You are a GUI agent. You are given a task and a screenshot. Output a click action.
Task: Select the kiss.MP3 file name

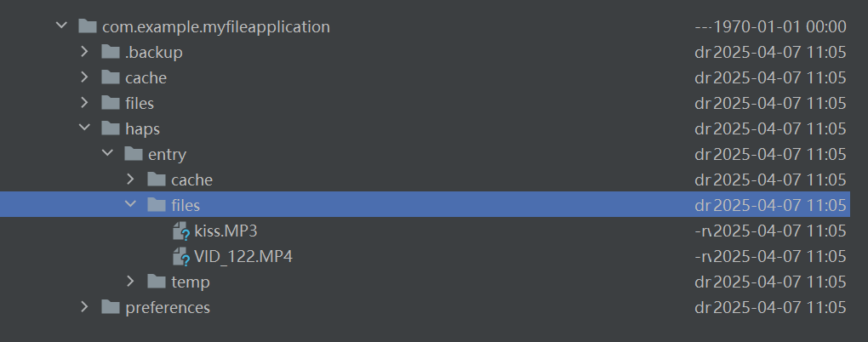[226, 231]
